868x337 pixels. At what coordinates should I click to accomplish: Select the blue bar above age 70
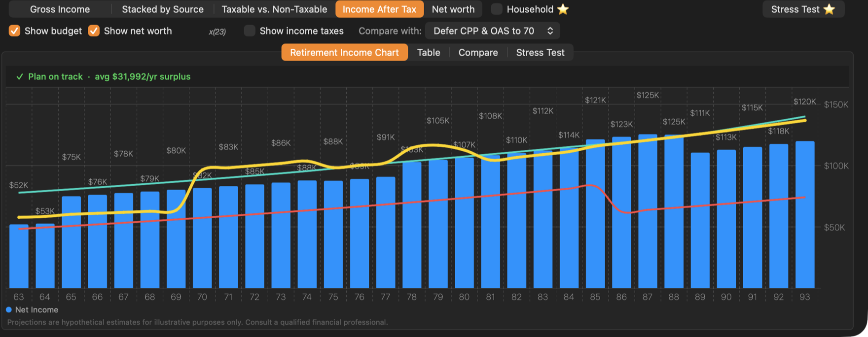tap(202, 238)
